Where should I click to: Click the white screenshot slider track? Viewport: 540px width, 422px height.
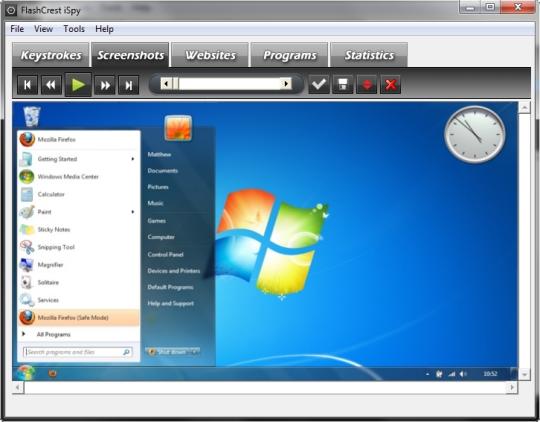coord(230,84)
